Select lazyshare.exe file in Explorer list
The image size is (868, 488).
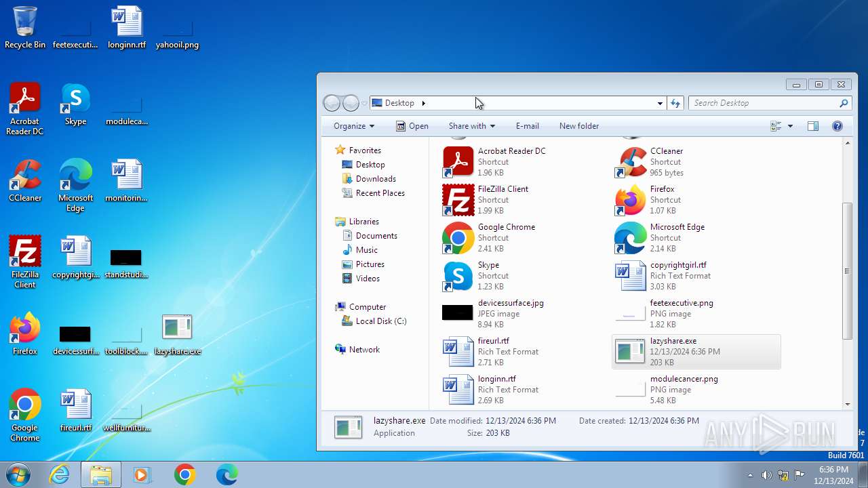coord(696,351)
